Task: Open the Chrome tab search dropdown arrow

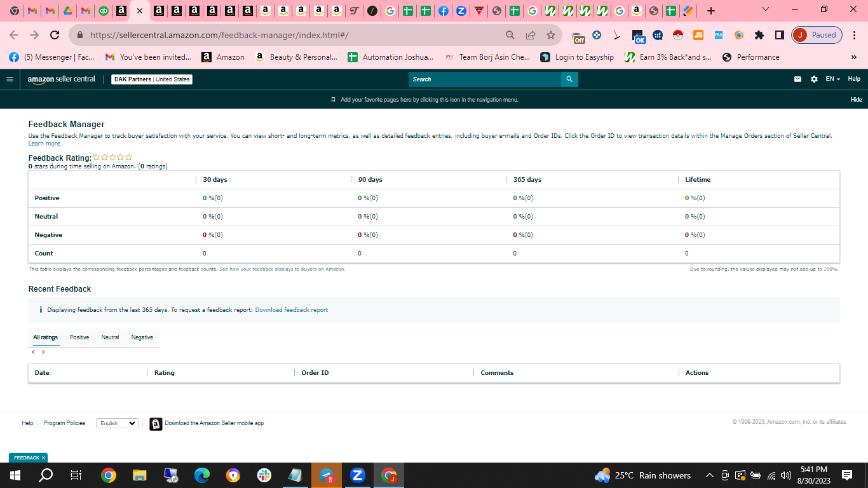Action: (765, 10)
